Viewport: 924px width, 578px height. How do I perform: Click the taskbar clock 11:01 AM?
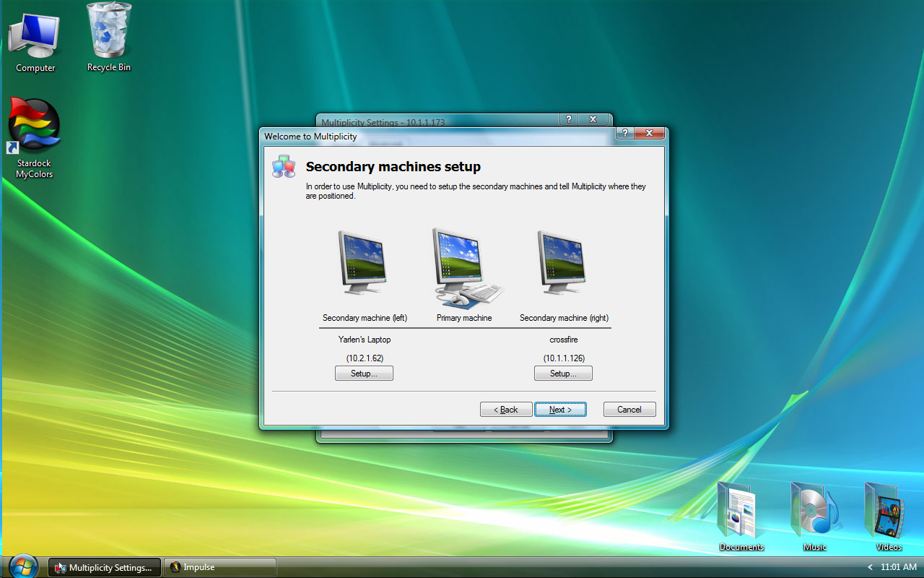pos(898,567)
